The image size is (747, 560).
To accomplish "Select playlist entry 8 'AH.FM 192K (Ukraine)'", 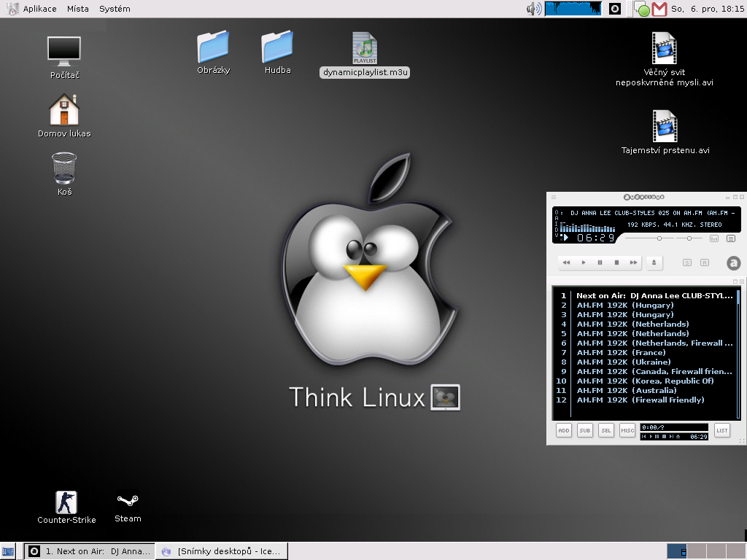I will pyautogui.click(x=644, y=362).
